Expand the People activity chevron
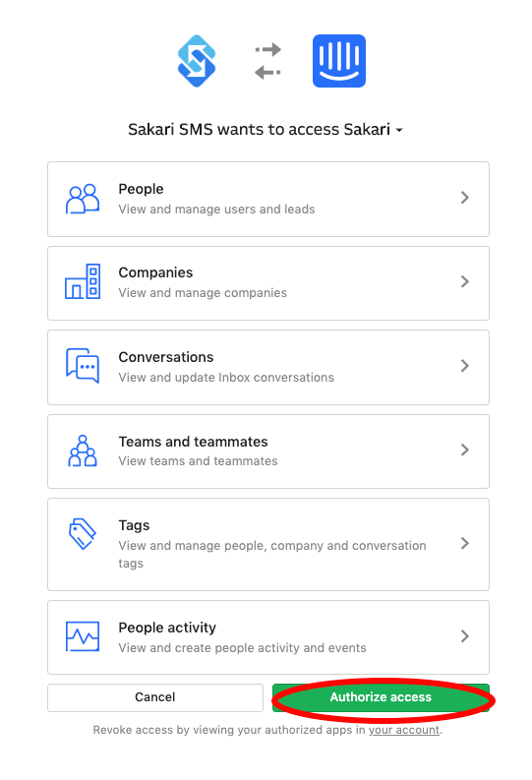The image size is (532, 780). (x=465, y=636)
